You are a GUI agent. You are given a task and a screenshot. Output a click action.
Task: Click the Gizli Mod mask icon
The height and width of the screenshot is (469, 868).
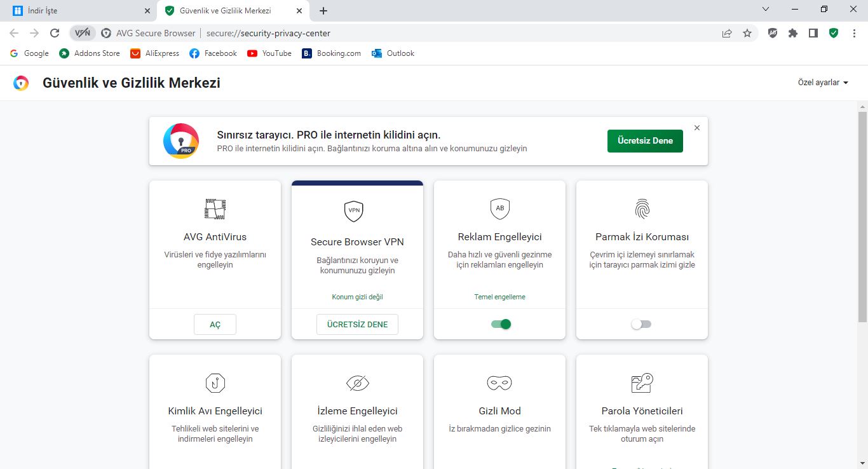[499, 383]
